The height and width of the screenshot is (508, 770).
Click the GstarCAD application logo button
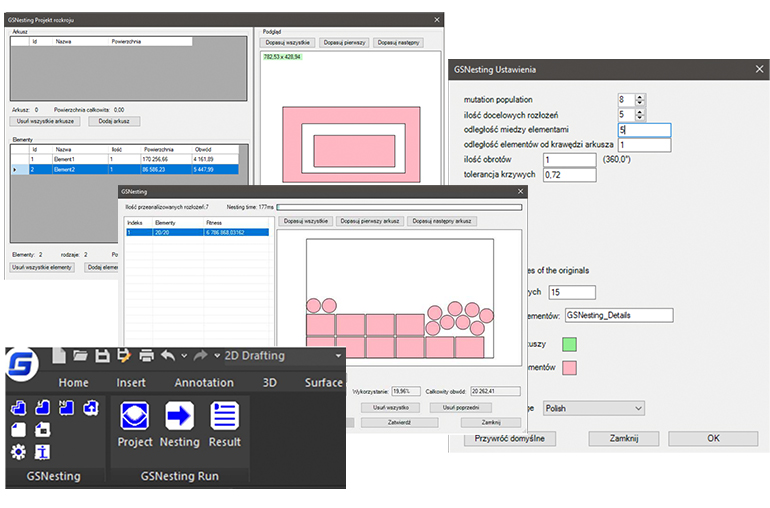[20, 364]
